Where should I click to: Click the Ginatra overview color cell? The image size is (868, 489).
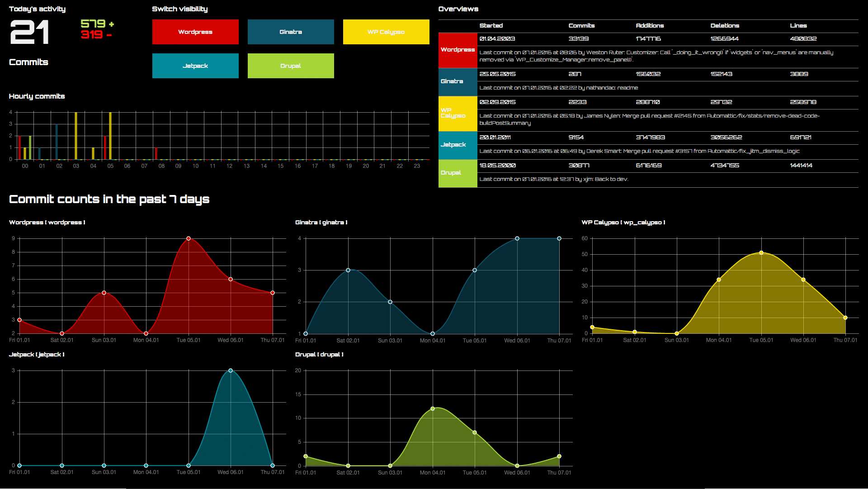[458, 81]
